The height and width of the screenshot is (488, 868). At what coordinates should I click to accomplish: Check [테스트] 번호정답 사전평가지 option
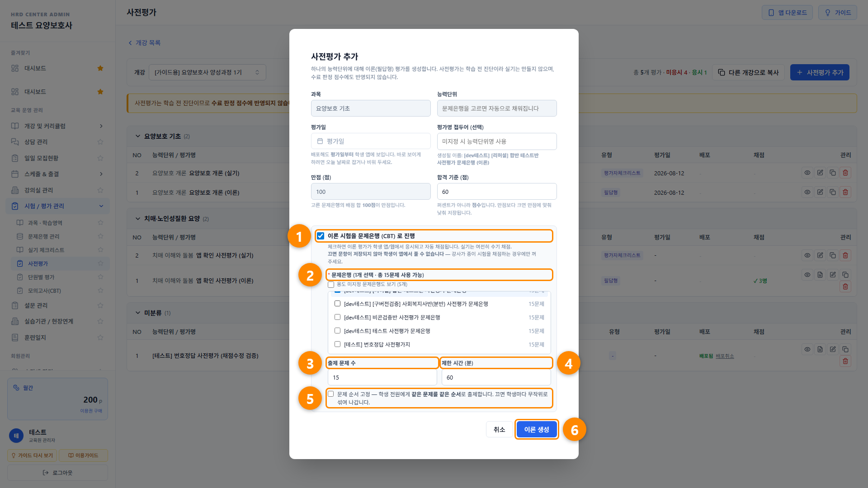(337, 344)
